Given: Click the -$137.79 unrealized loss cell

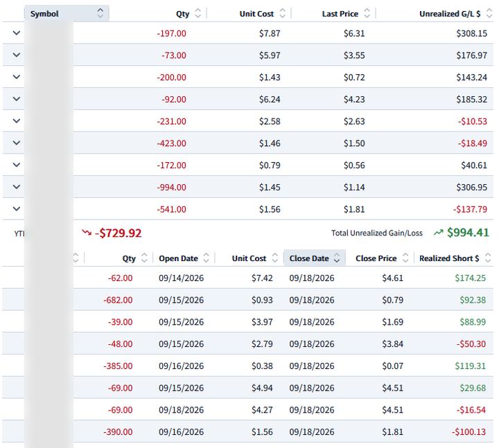Looking at the screenshot, I should (x=470, y=209).
